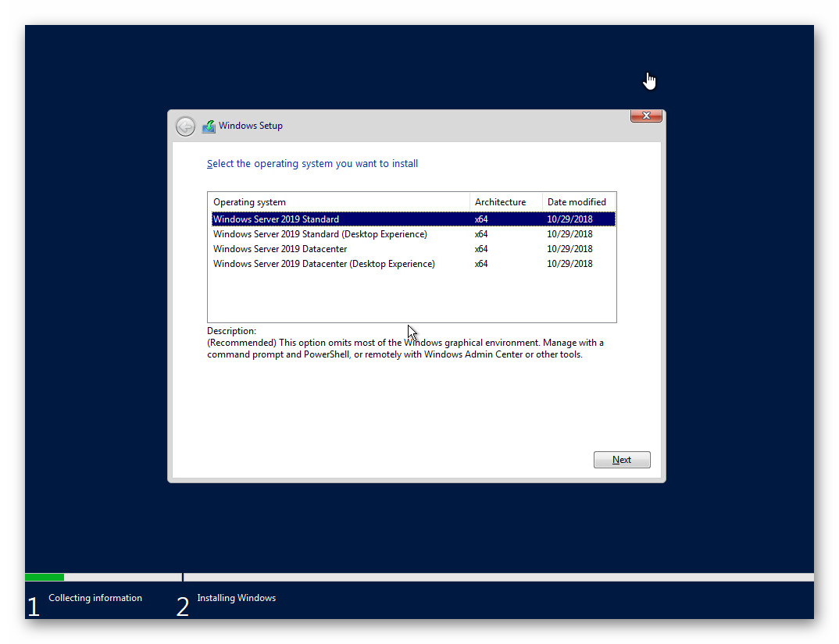This screenshot has width=839, height=644.
Task: Click the Collecting information step label
Action: point(95,597)
